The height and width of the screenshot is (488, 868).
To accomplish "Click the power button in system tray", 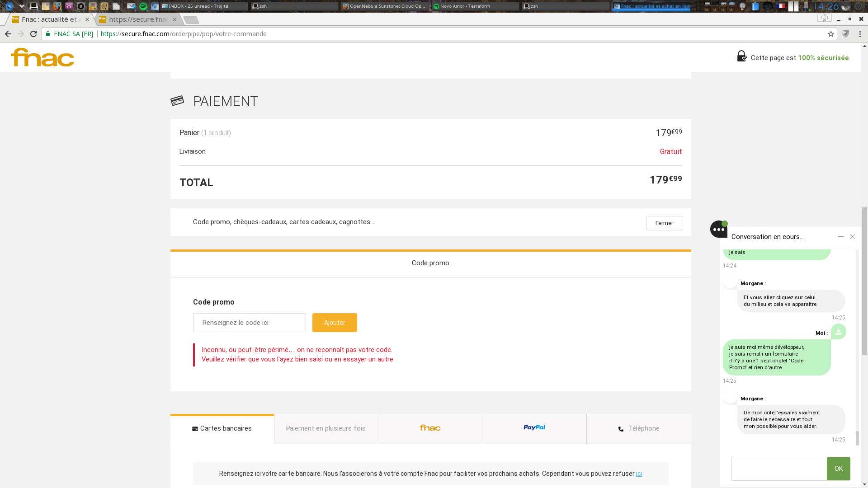I will click(x=858, y=6).
